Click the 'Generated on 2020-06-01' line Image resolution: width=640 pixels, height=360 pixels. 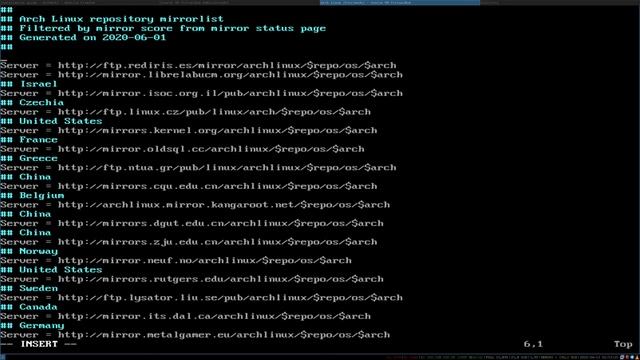pos(83,38)
